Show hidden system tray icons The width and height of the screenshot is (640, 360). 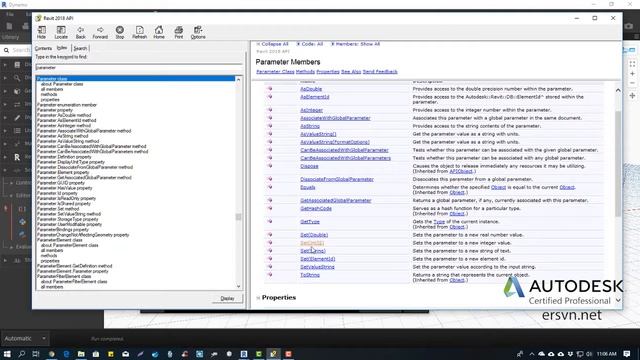pos(531,354)
